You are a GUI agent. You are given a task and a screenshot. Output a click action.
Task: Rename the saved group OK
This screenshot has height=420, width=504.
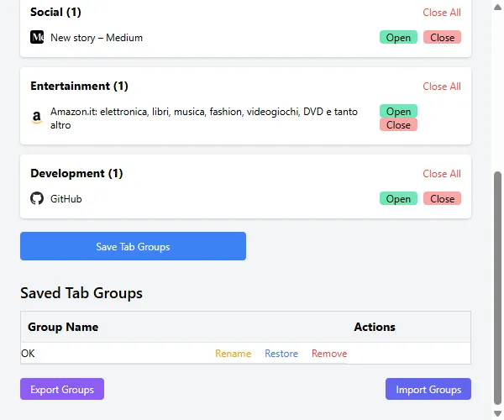[x=233, y=354]
